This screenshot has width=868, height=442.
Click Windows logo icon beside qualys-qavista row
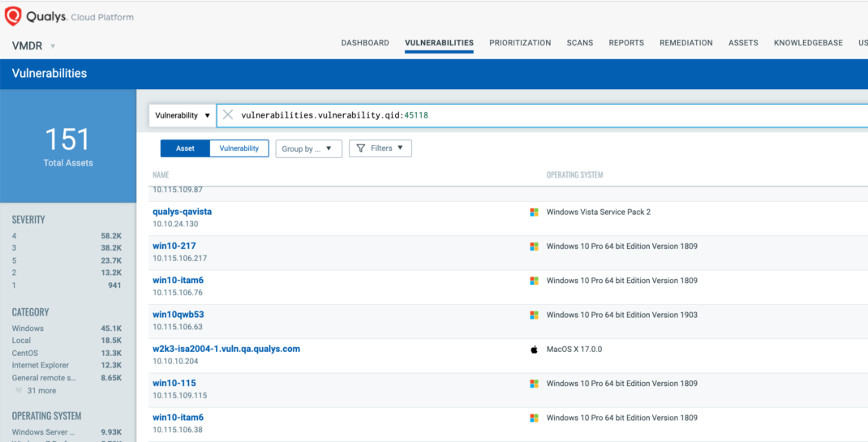point(534,212)
